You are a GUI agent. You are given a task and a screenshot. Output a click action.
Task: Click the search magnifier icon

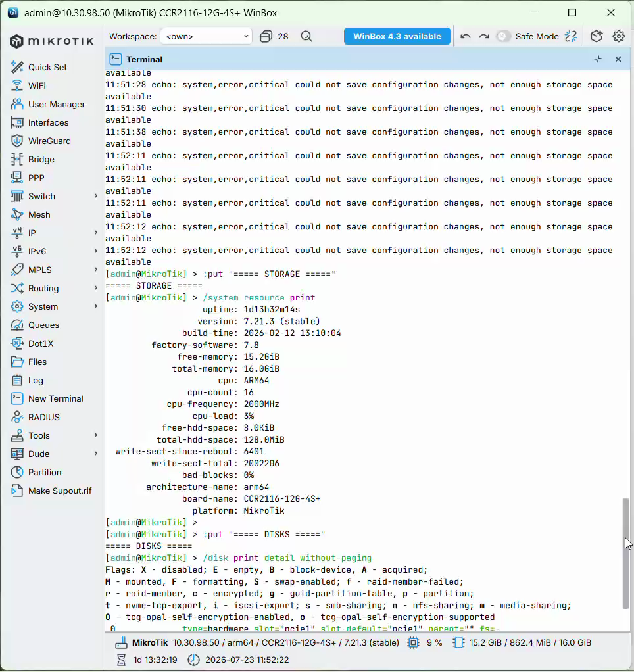pos(306,36)
